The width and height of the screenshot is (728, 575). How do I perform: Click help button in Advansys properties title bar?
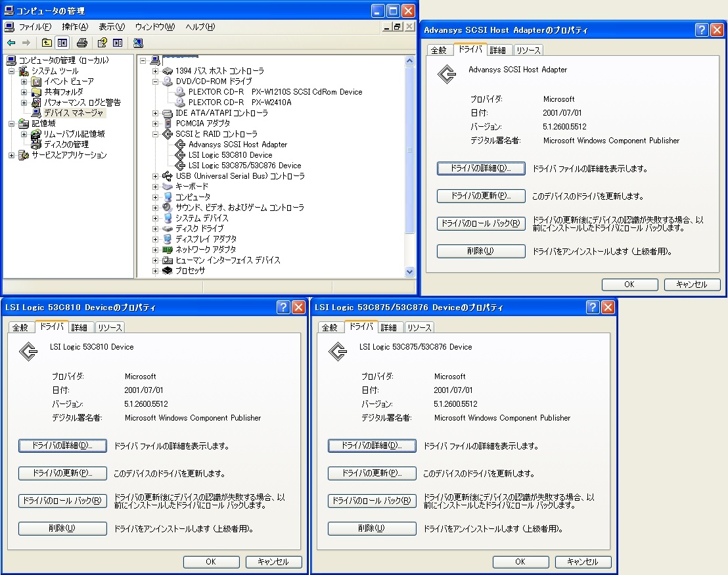(702, 30)
